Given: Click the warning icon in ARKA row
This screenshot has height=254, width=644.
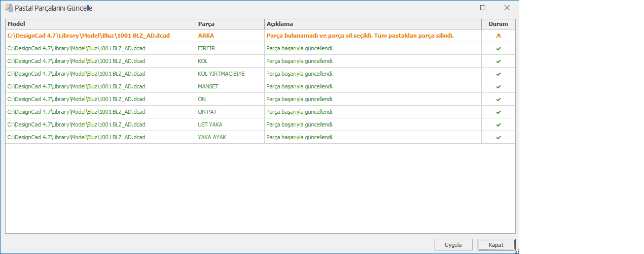Looking at the screenshot, I should click(x=498, y=36).
